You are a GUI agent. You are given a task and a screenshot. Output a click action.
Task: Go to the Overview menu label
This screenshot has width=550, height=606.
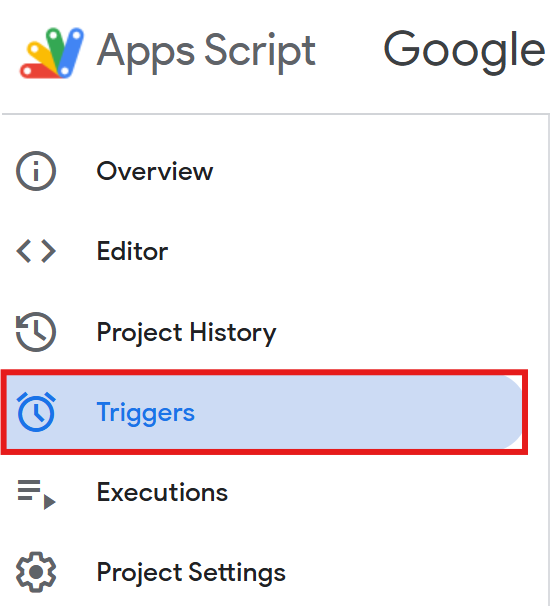(x=155, y=171)
